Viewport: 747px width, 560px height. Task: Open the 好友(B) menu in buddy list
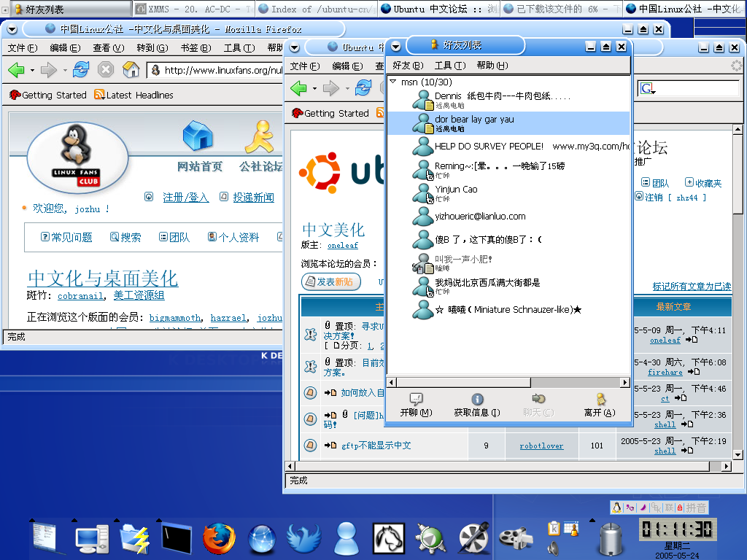pos(408,65)
